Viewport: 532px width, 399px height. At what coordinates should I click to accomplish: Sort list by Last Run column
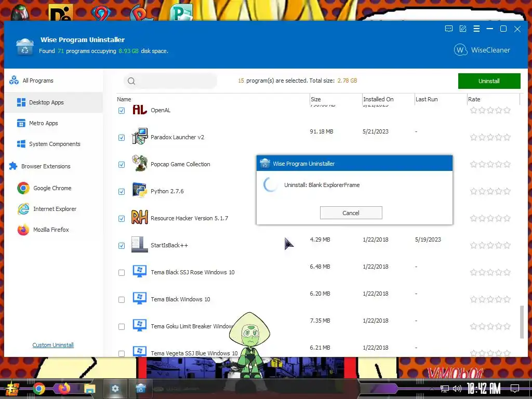tap(441, 99)
